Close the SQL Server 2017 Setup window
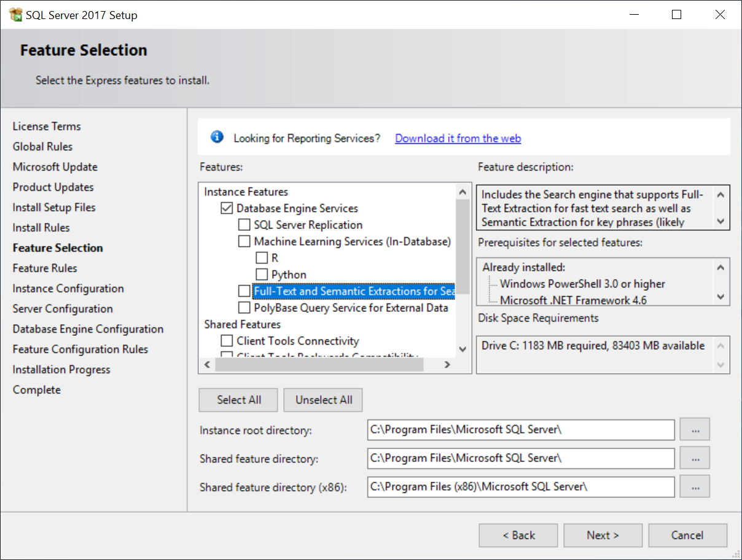742x560 pixels. [720, 15]
